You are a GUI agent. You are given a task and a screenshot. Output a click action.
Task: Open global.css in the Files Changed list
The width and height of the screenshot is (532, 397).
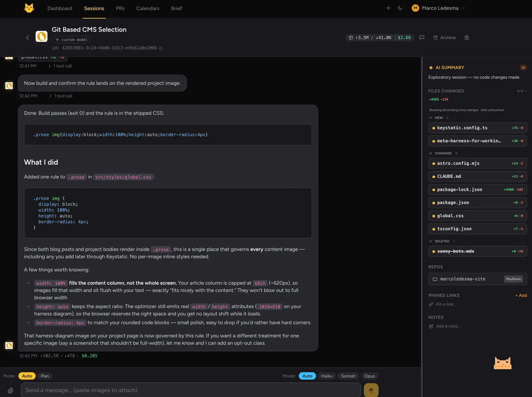click(x=478, y=216)
